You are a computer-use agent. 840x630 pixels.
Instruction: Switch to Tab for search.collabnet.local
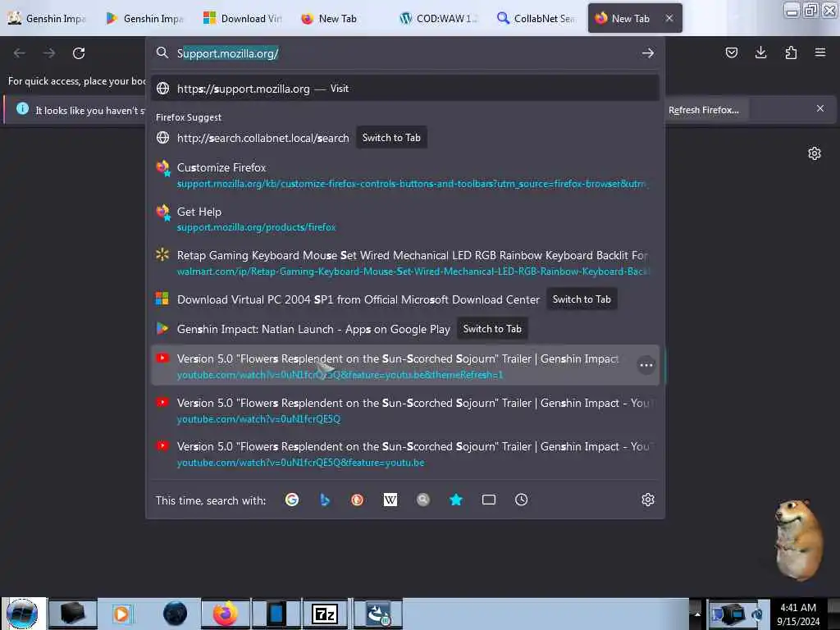click(391, 138)
